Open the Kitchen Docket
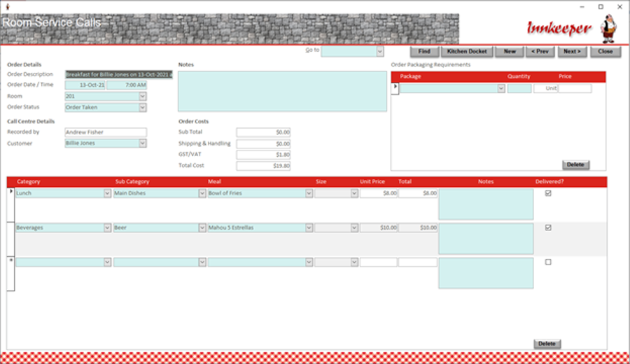Screen dimensions: 630x364 [467, 51]
